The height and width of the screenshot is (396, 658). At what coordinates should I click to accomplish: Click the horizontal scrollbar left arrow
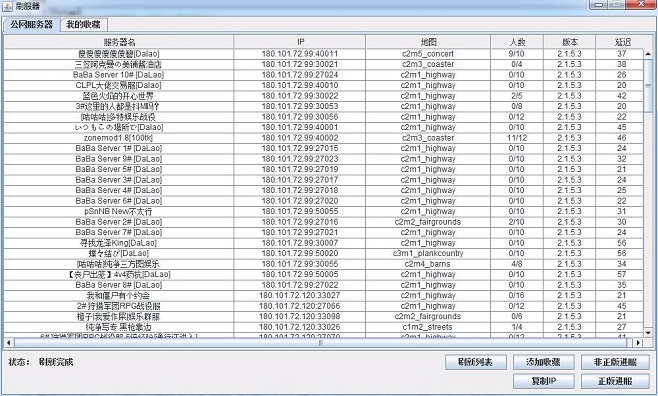pos(8,343)
